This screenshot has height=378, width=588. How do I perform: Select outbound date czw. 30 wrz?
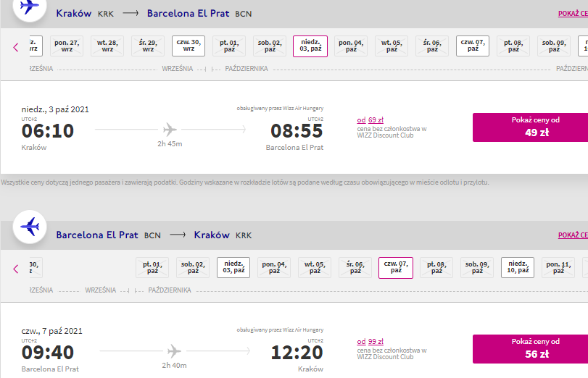point(189,46)
